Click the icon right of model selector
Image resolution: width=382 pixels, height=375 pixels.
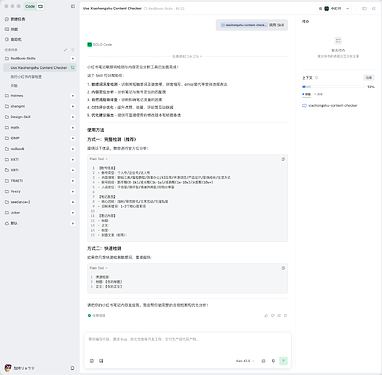coord(263,361)
